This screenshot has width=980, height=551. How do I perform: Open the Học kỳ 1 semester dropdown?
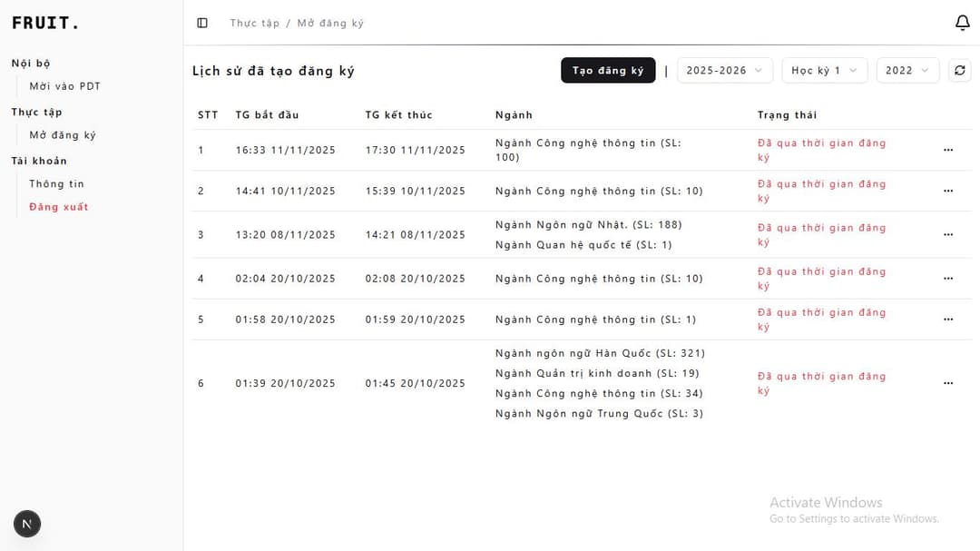[x=824, y=71]
